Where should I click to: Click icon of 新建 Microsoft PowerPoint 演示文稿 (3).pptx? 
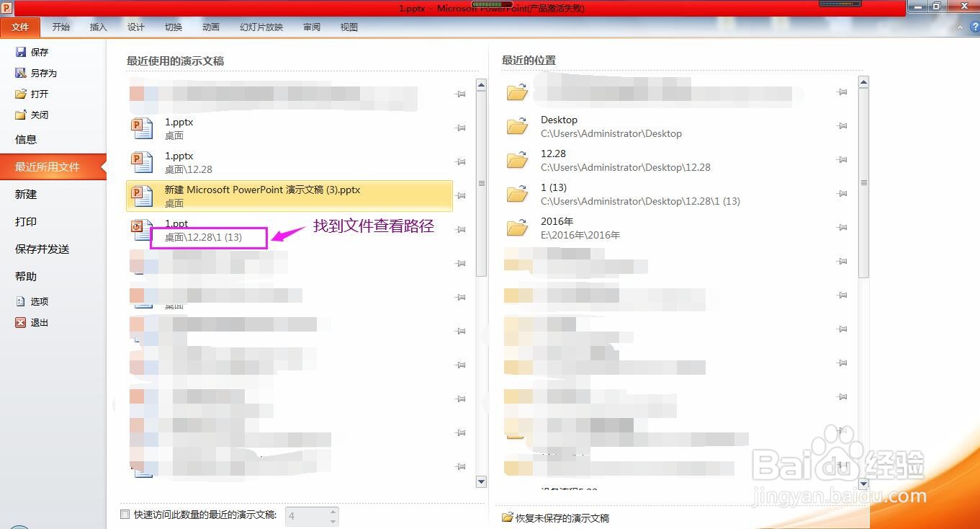coord(142,196)
